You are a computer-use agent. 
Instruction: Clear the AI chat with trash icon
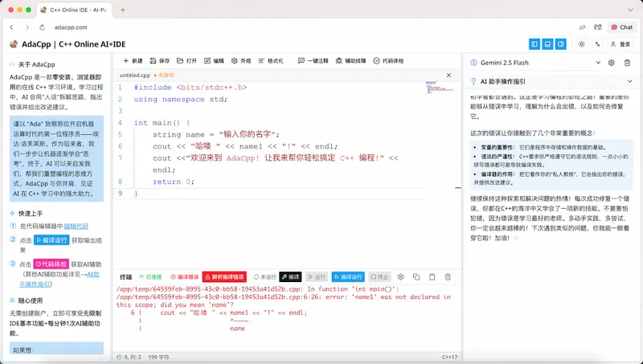click(627, 63)
